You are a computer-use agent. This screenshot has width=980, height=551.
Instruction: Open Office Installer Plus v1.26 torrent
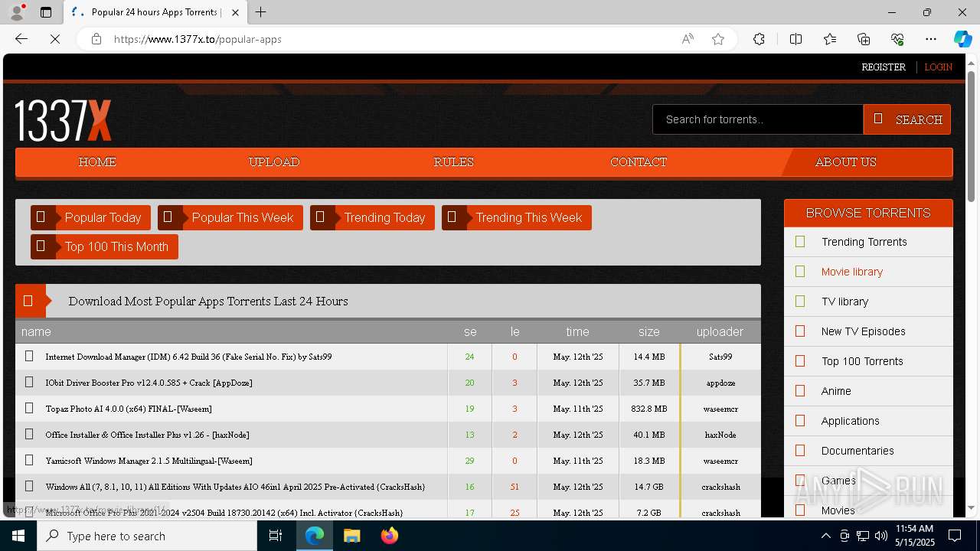point(147,435)
